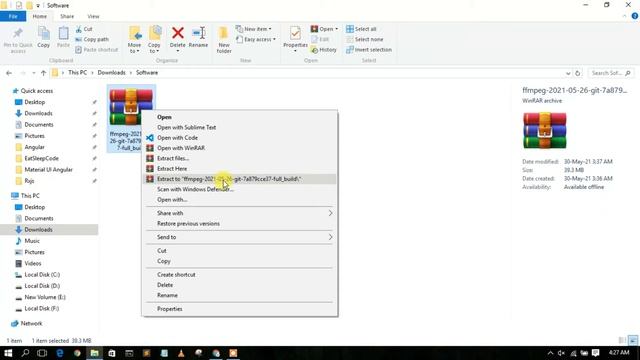Select Angular folder in Quick access
Image resolution: width=640 pixels, height=360 pixels.
(x=34, y=147)
